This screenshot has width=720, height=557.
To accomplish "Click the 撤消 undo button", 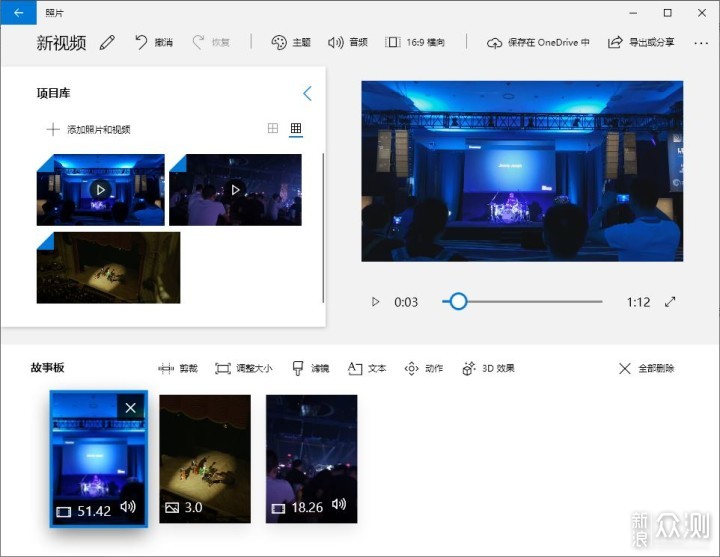I will tap(154, 43).
